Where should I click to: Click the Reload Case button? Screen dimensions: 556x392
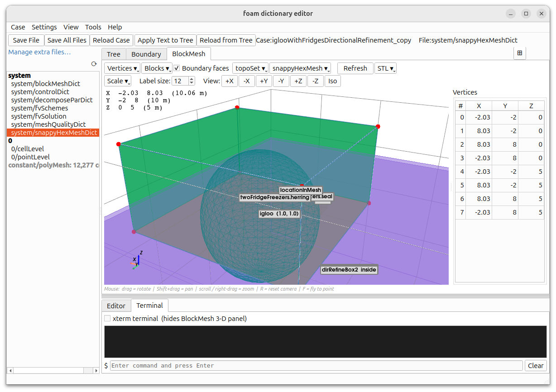[x=111, y=40]
